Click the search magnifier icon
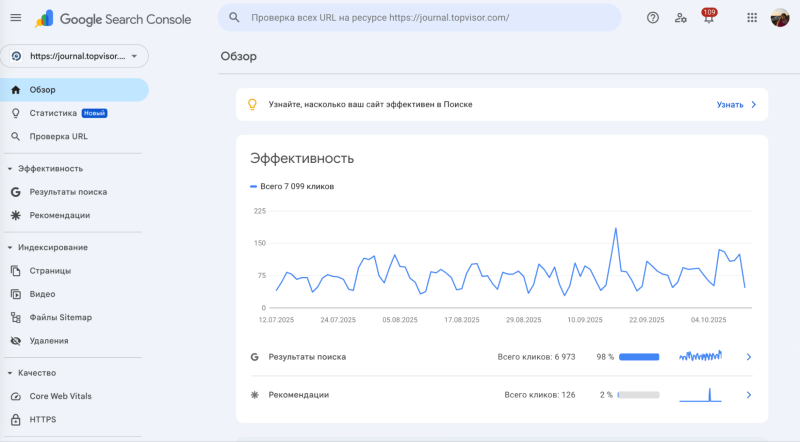The height and width of the screenshot is (442, 800). pyautogui.click(x=234, y=17)
